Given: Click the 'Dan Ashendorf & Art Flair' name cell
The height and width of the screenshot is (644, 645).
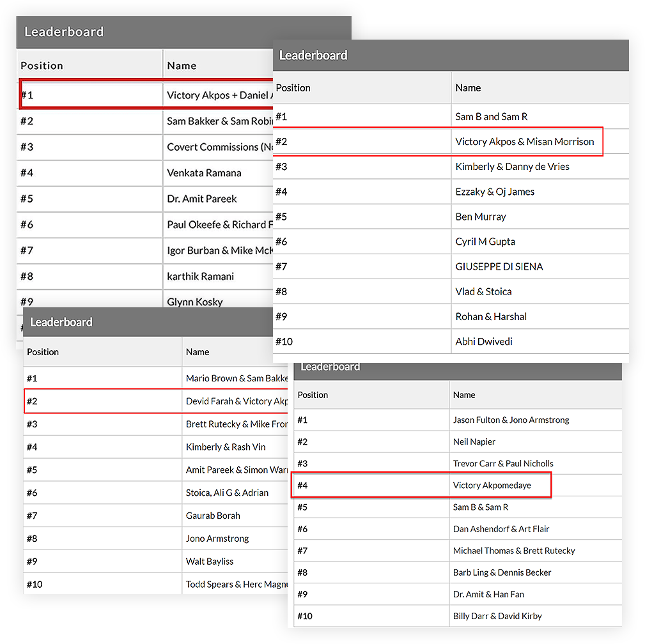Looking at the screenshot, I should (536, 529).
